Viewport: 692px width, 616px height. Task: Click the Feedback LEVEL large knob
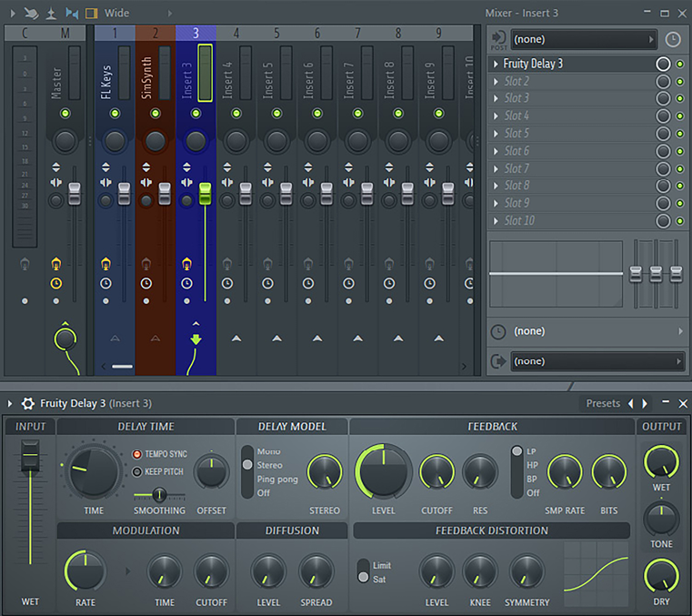(384, 471)
